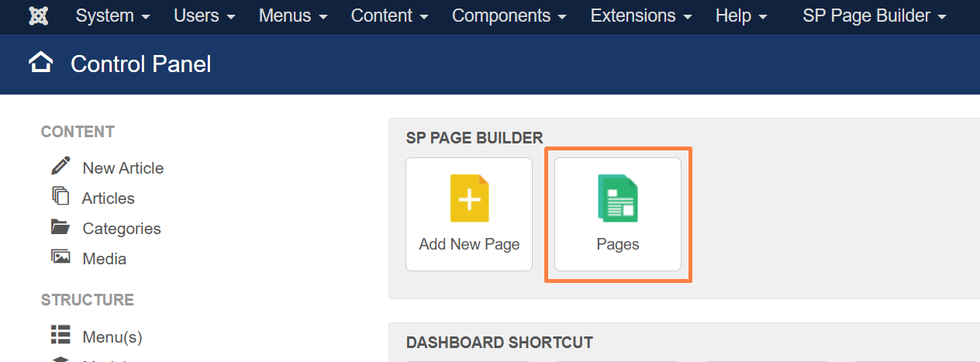Click the Pages tile label
Screen dimensions: 980x362
point(618,244)
